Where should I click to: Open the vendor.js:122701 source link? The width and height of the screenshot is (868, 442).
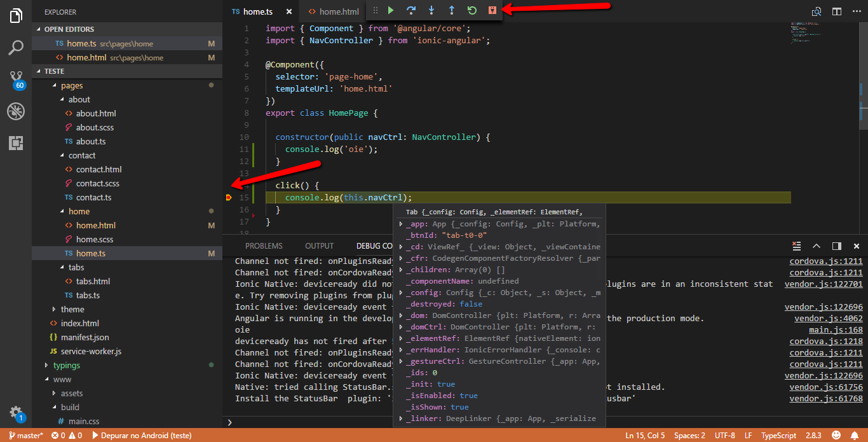coord(824,284)
